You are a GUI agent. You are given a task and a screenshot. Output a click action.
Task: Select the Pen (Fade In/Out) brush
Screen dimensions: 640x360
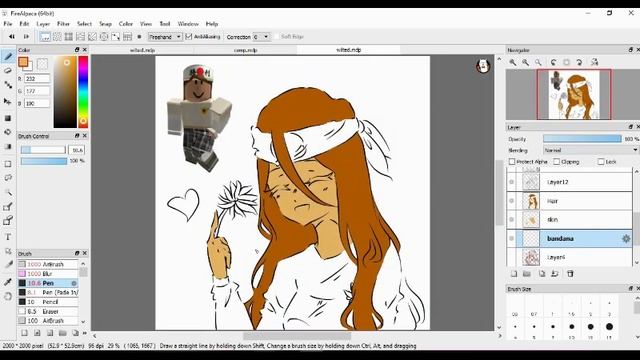(48, 292)
